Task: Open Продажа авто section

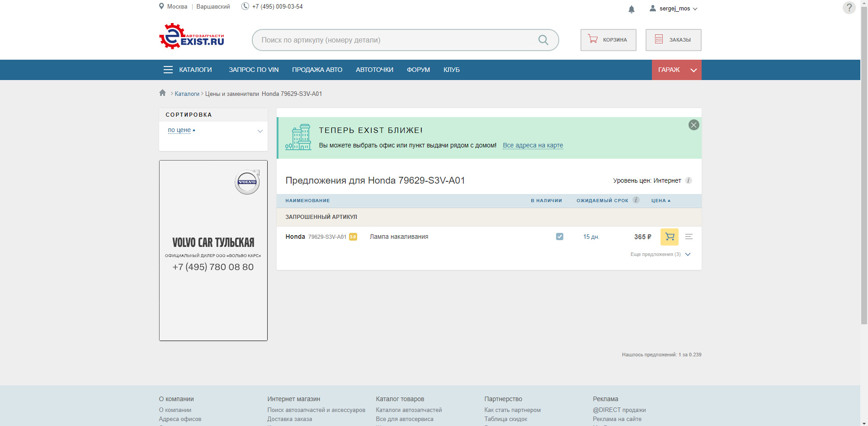Action: (317, 70)
